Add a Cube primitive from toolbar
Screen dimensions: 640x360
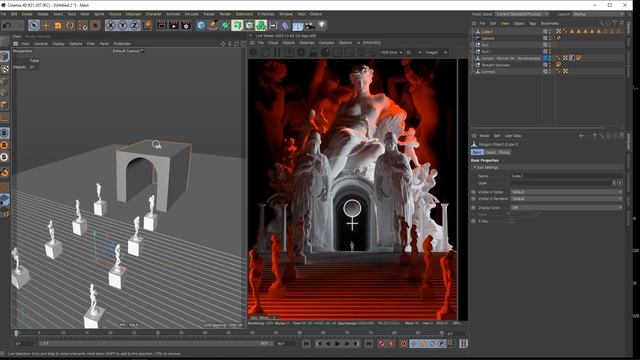point(201,26)
